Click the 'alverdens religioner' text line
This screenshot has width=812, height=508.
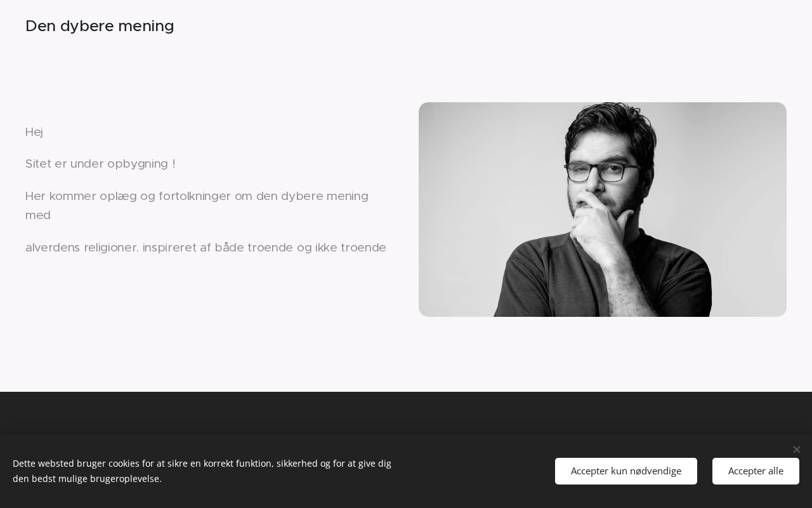coord(206,248)
